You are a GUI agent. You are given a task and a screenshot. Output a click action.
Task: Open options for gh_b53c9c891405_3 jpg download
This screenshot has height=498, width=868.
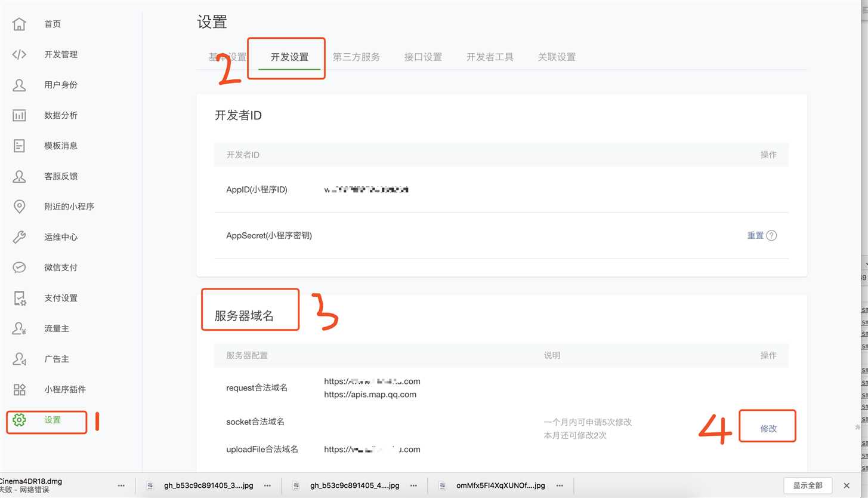267,485
